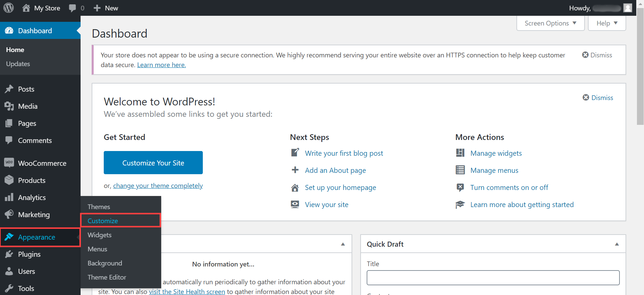Follow change your theme completely link
This screenshot has width=644, height=295.
point(158,186)
